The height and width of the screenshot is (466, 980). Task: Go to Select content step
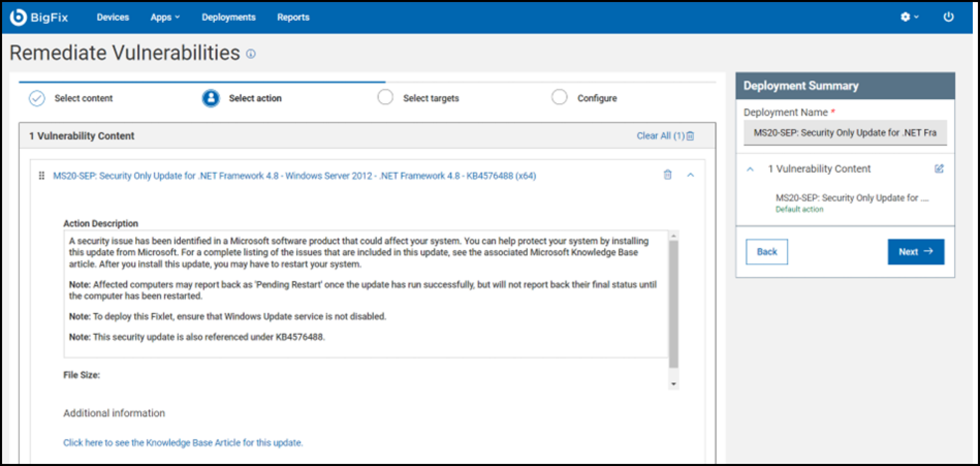pyautogui.click(x=84, y=98)
